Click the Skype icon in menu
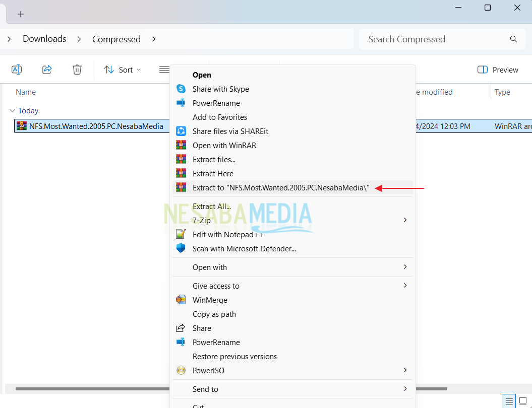This screenshot has width=532, height=408. [x=181, y=89]
